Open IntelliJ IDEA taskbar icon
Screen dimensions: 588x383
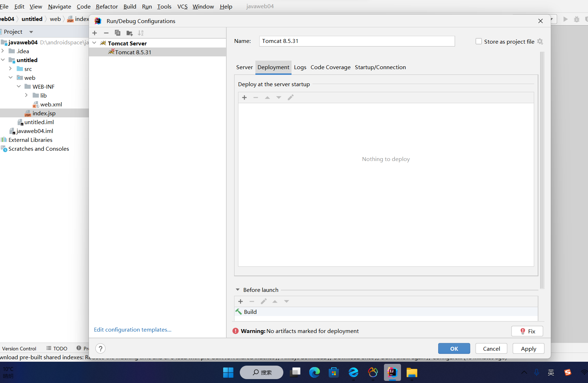pyautogui.click(x=392, y=372)
